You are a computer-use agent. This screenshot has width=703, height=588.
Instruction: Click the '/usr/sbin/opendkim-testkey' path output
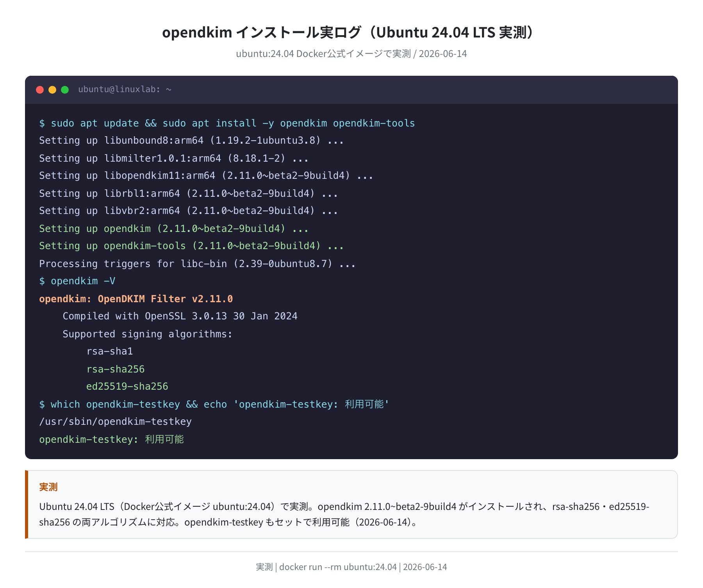coord(116,422)
